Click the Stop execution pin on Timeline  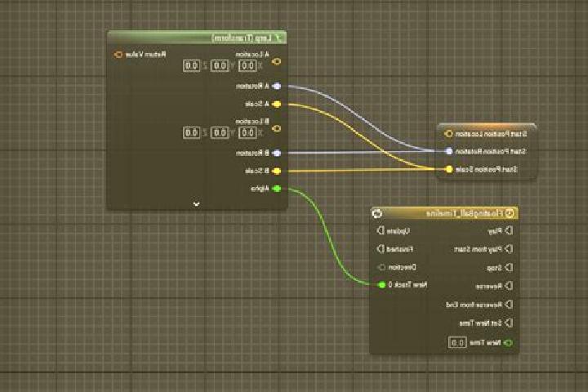[x=509, y=268]
